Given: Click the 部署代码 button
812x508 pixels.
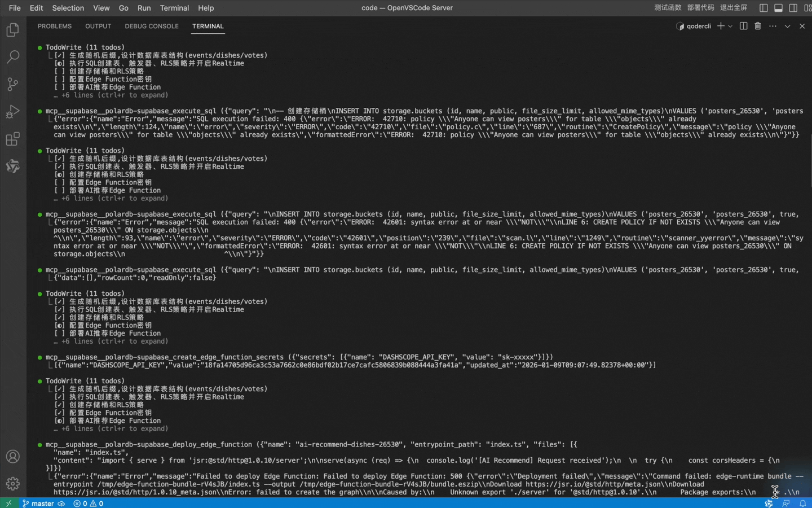Looking at the screenshot, I should [x=700, y=8].
